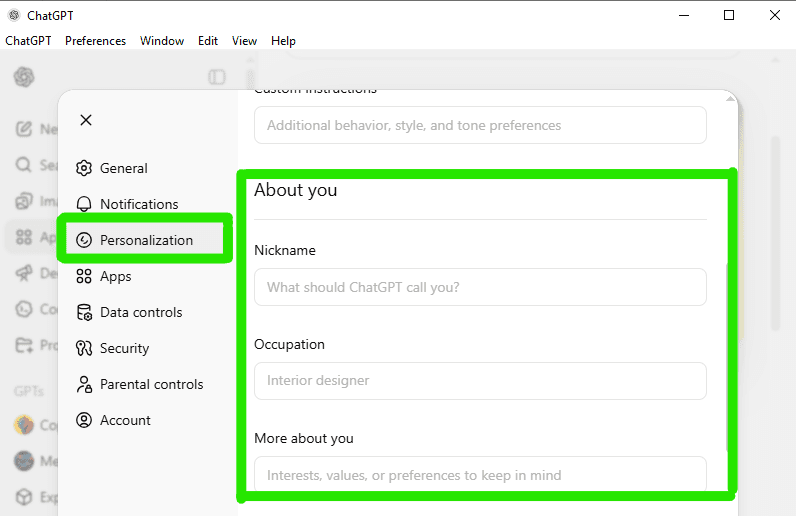796x516 pixels.
Task: Click the ChatGPT logo in sidebar
Action: (24, 77)
